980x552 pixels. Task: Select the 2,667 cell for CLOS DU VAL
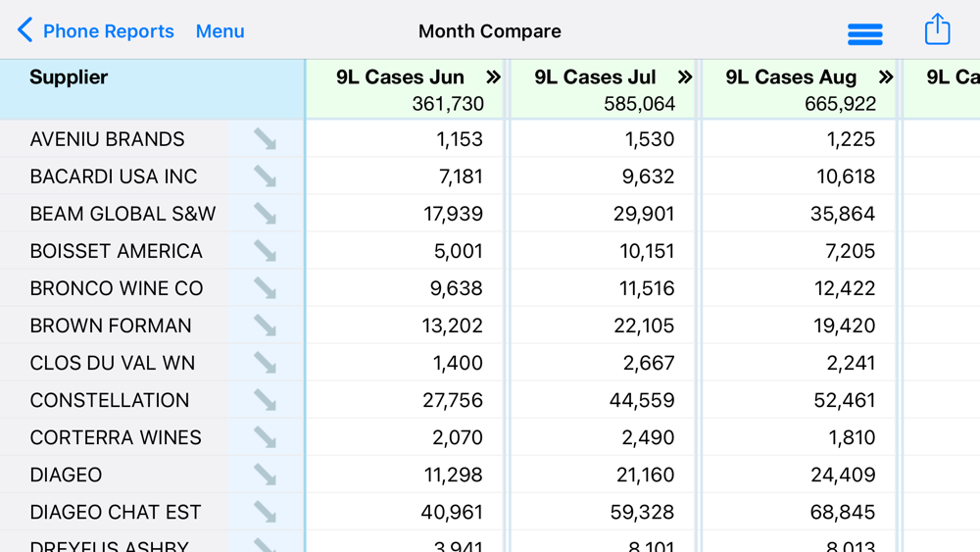click(x=649, y=363)
